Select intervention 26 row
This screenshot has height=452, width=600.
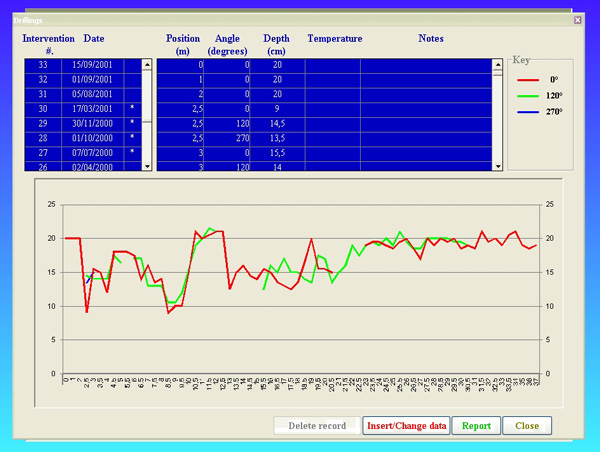point(83,166)
